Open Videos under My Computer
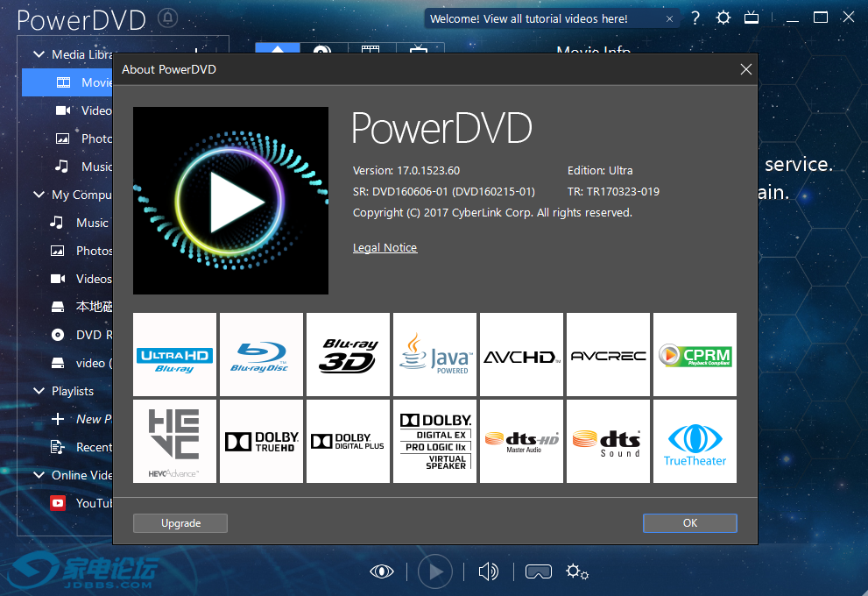The width and height of the screenshot is (868, 596). point(94,279)
